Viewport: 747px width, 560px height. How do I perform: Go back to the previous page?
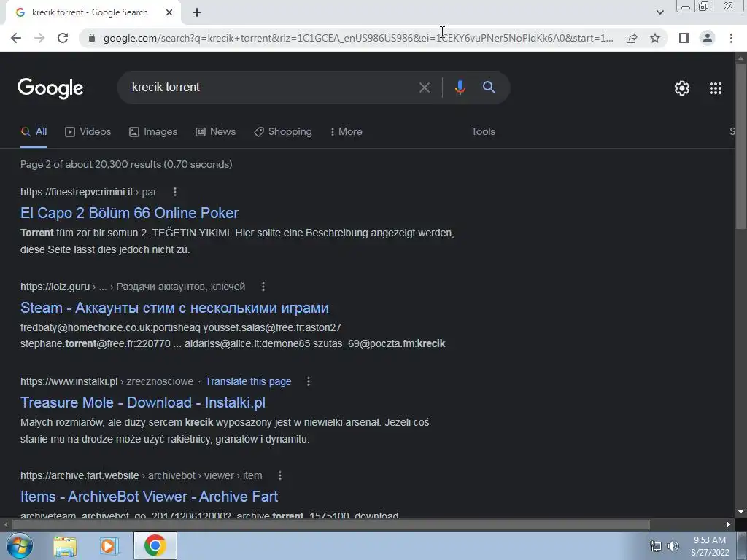pyautogui.click(x=16, y=38)
